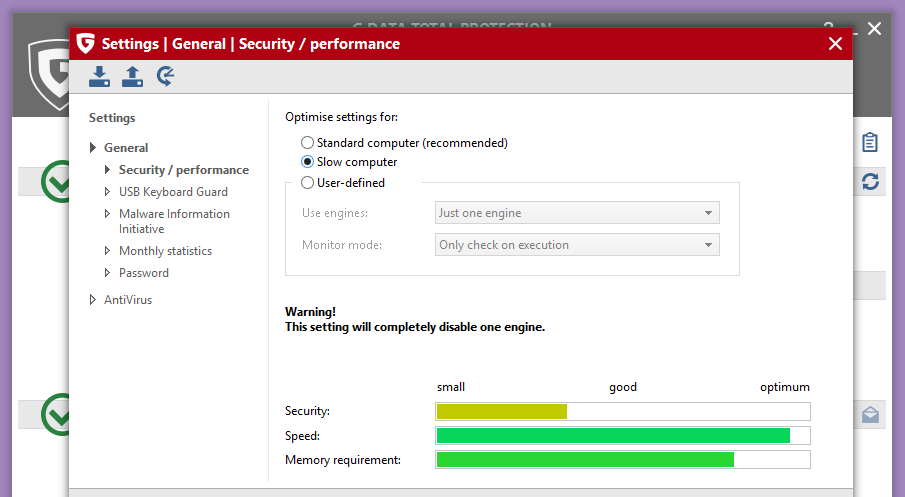
Task: Collapse the General tree node
Action: click(x=93, y=148)
